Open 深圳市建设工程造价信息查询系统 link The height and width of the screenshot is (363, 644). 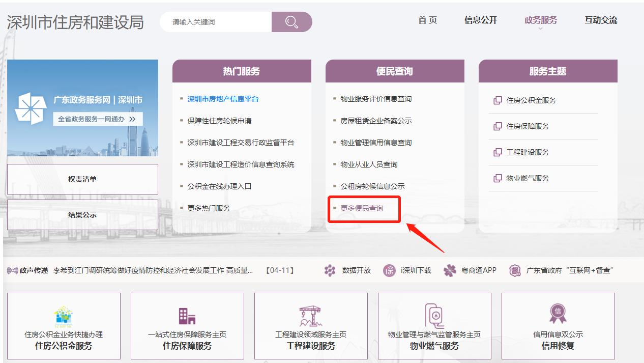click(241, 164)
